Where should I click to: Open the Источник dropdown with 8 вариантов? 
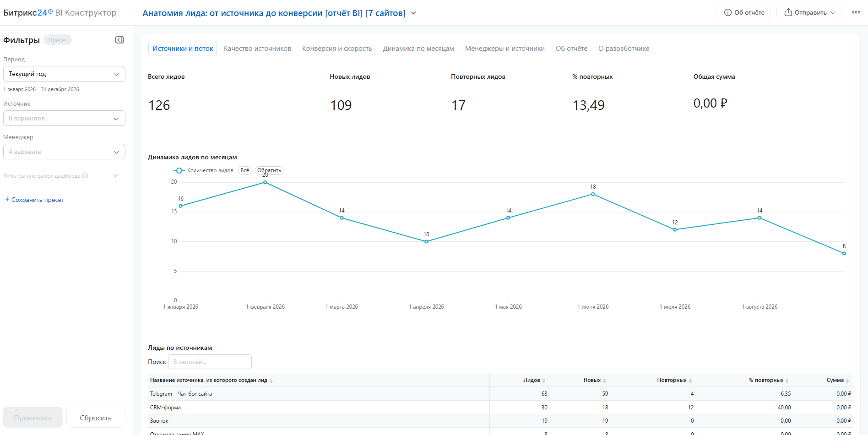(x=64, y=118)
